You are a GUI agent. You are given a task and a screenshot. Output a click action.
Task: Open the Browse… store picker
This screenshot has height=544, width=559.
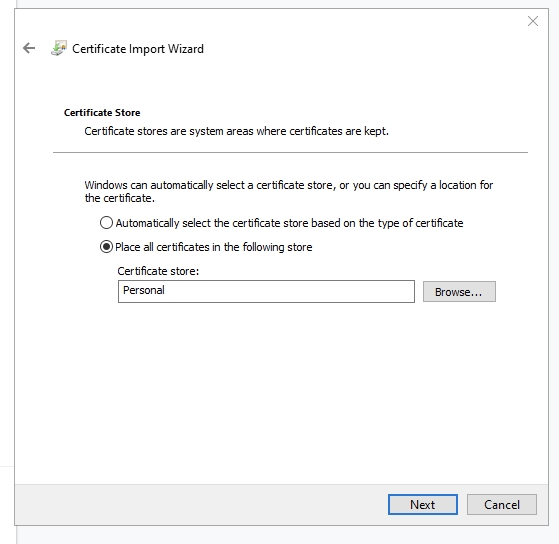pos(459,292)
